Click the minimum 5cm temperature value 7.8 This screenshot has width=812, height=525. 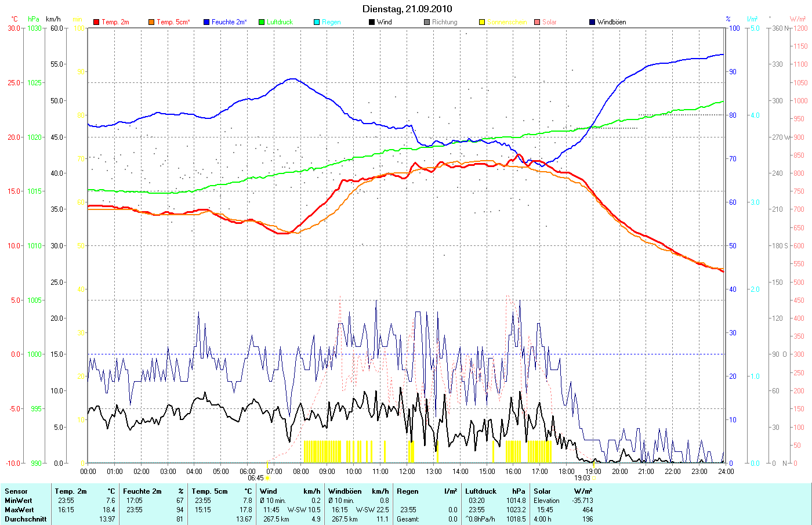point(247,501)
